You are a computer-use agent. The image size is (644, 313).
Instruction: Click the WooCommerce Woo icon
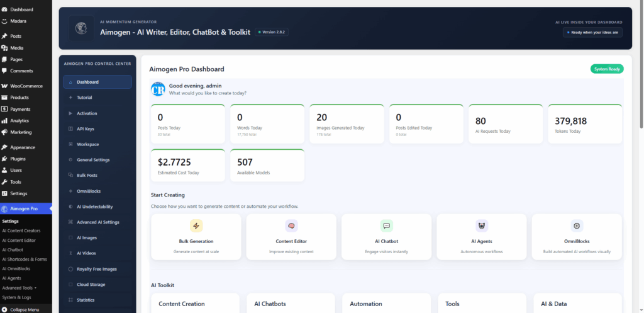pos(4,86)
